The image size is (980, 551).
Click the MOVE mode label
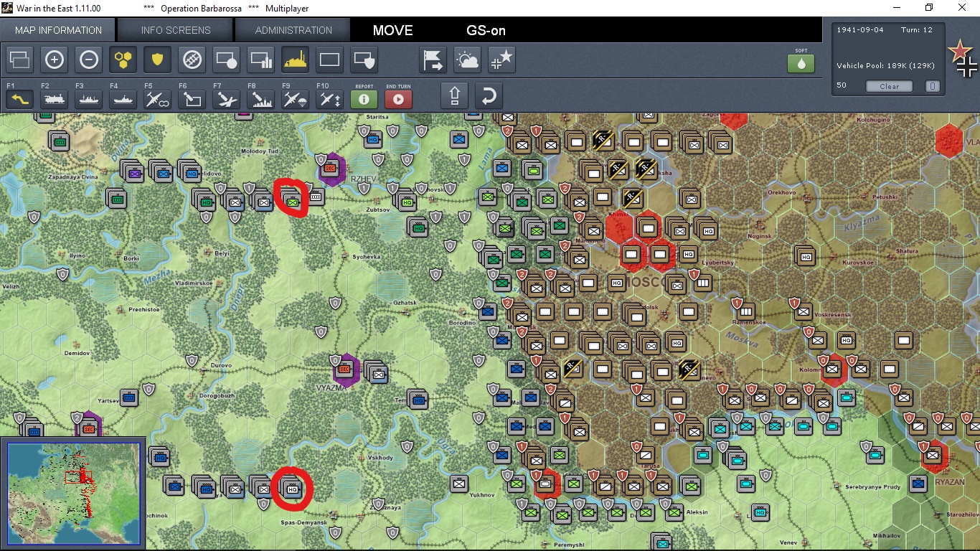pyautogui.click(x=392, y=30)
